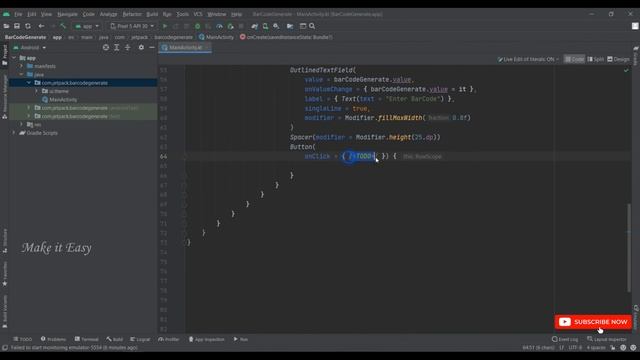Image resolution: width=640 pixels, height=360 pixels.
Task: Expand the manifests folder
Action: [x=22, y=66]
